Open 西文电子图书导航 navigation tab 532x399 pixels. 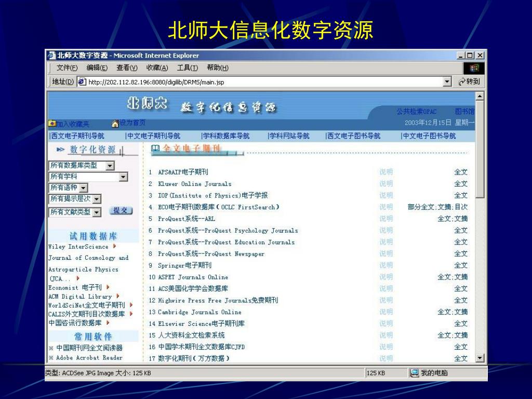(x=353, y=136)
